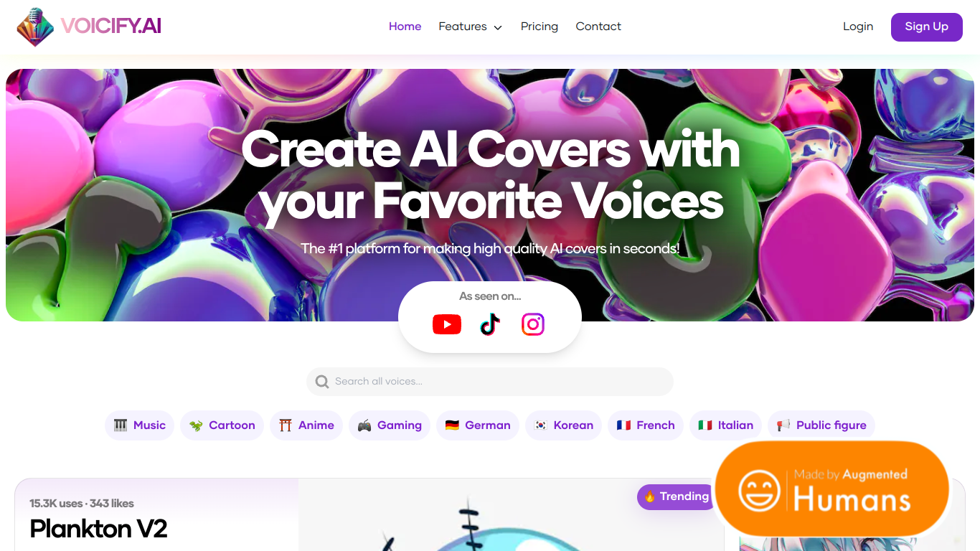
Task: Focus the Search all voices field
Action: tap(490, 382)
